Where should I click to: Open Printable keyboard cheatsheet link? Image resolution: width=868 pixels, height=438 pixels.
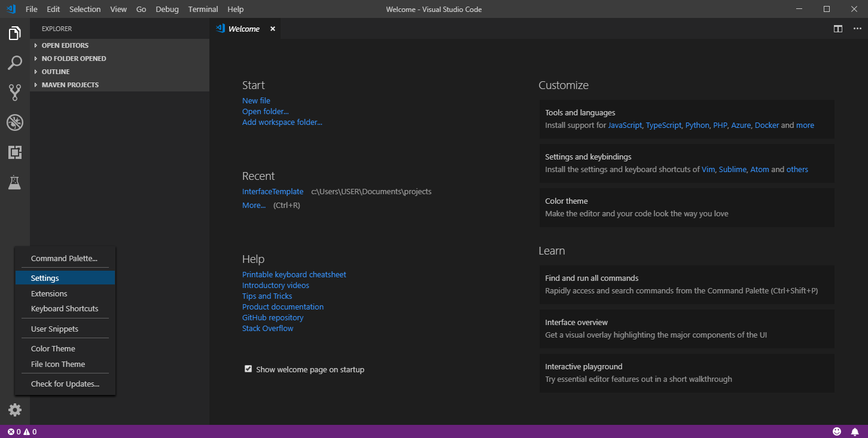coord(294,274)
